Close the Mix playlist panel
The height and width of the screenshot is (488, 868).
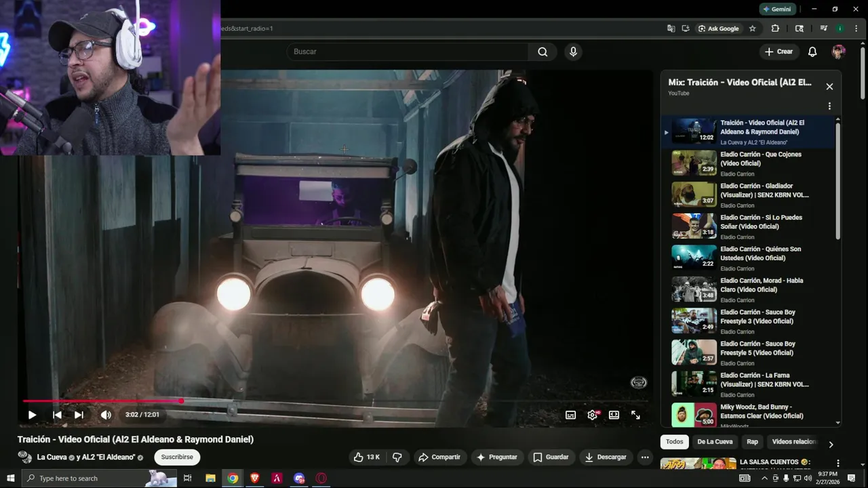coord(829,87)
